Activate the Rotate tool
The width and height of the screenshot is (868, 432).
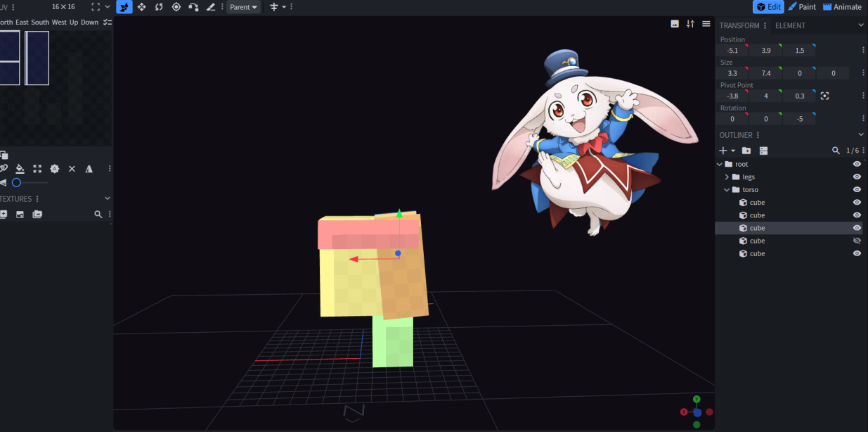point(159,7)
